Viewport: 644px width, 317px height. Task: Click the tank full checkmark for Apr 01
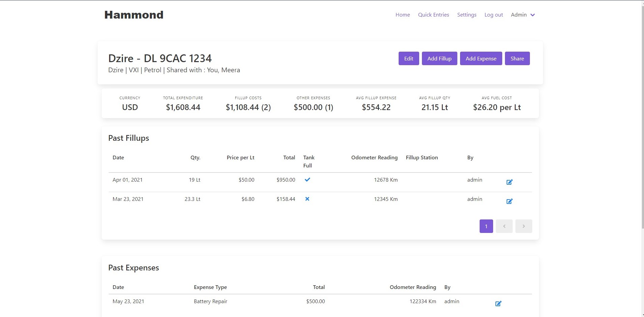tap(307, 180)
